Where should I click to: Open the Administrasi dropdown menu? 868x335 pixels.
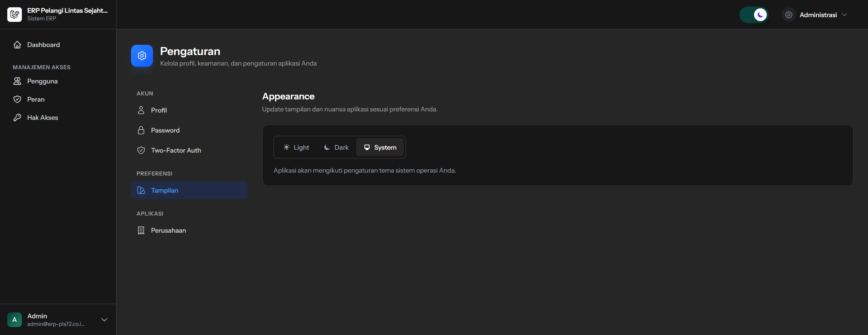coord(818,15)
